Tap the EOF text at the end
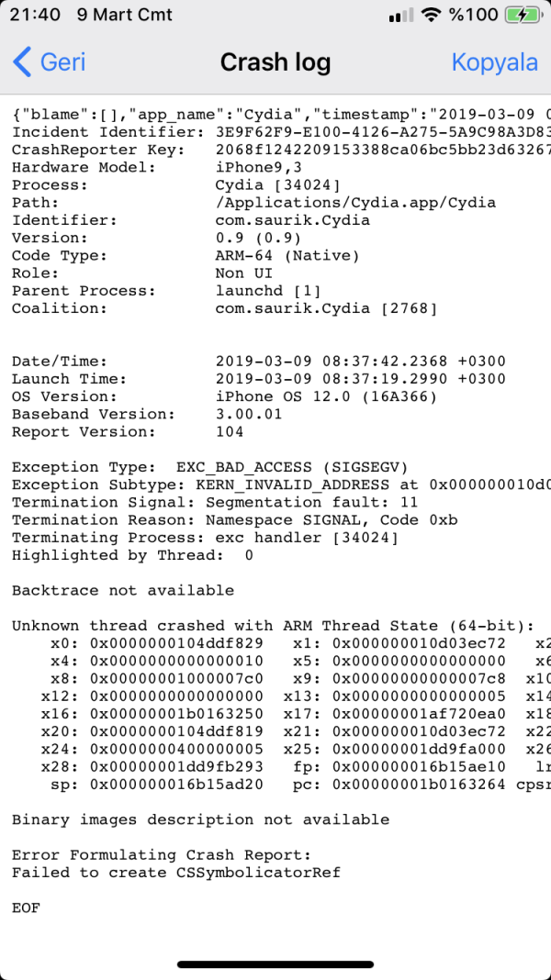The height and width of the screenshot is (980, 551). [26, 908]
